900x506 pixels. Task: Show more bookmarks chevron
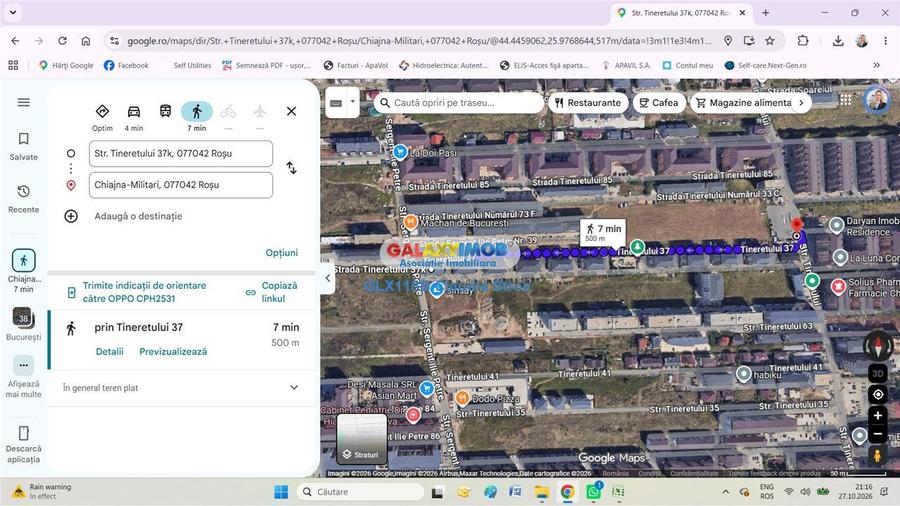[876, 65]
